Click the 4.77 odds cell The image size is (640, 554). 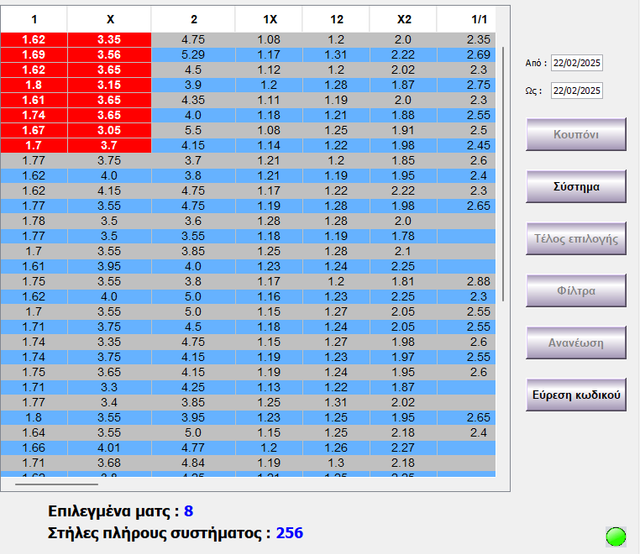[x=193, y=447]
